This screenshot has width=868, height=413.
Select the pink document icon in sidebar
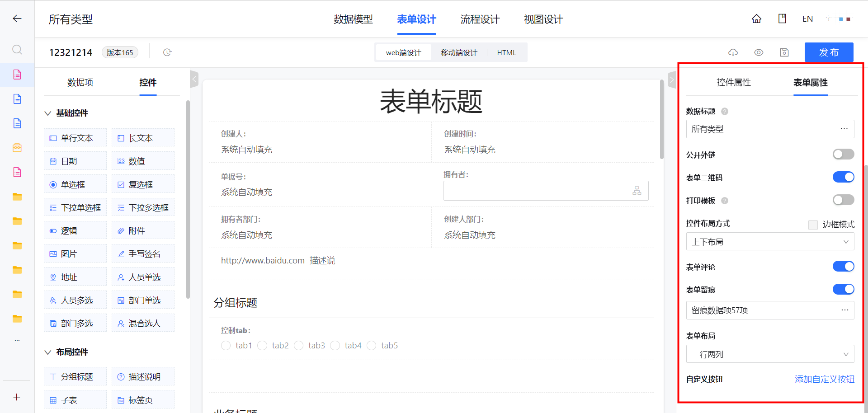point(17,75)
